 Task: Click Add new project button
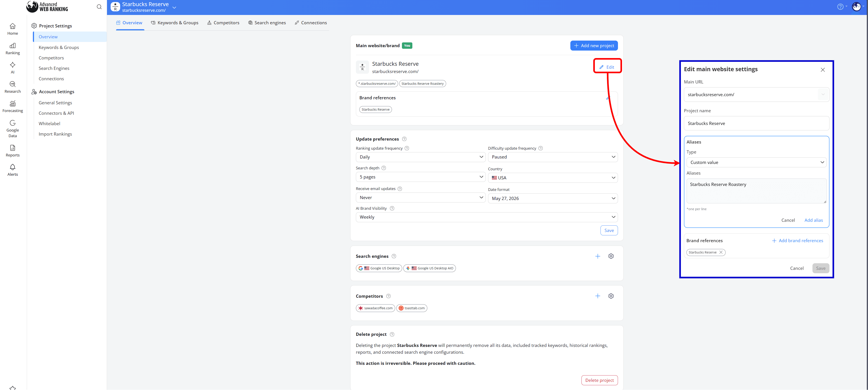pyautogui.click(x=594, y=46)
